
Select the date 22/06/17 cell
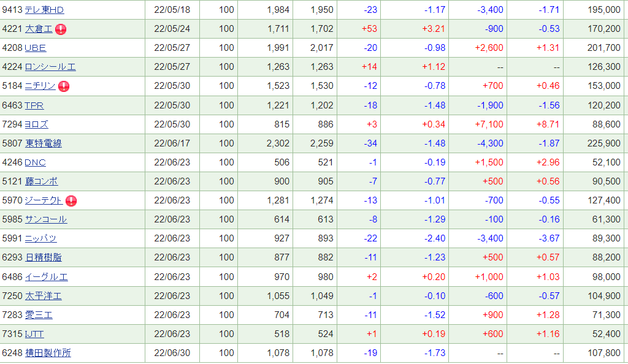tap(172, 143)
